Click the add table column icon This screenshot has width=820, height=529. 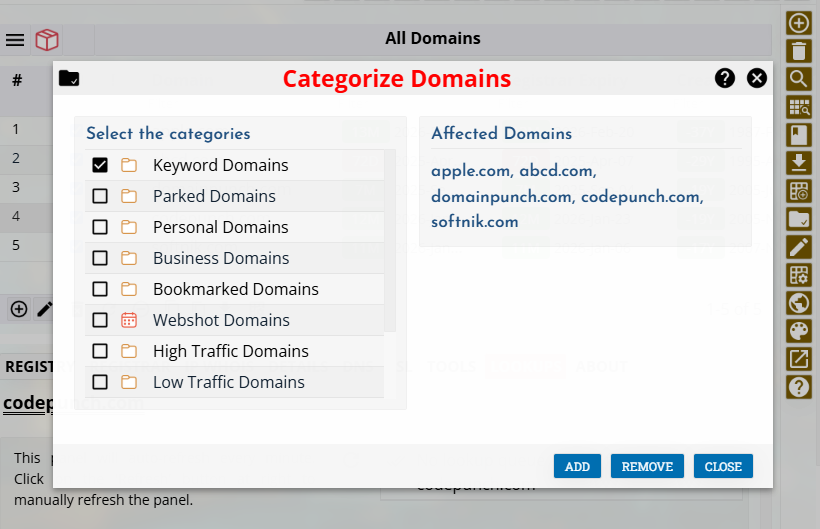(x=799, y=191)
